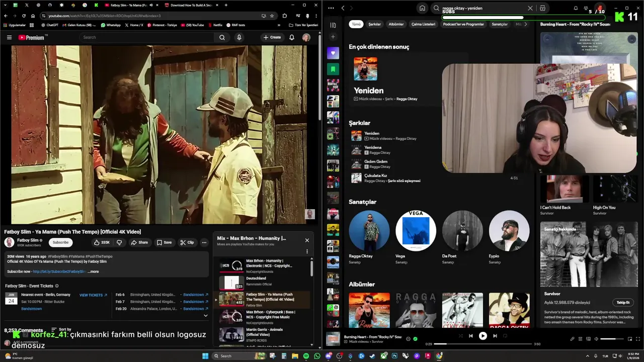The image size is (644, 362).
Task: Open YouTube notifications bell
Action: coord(291,37)
